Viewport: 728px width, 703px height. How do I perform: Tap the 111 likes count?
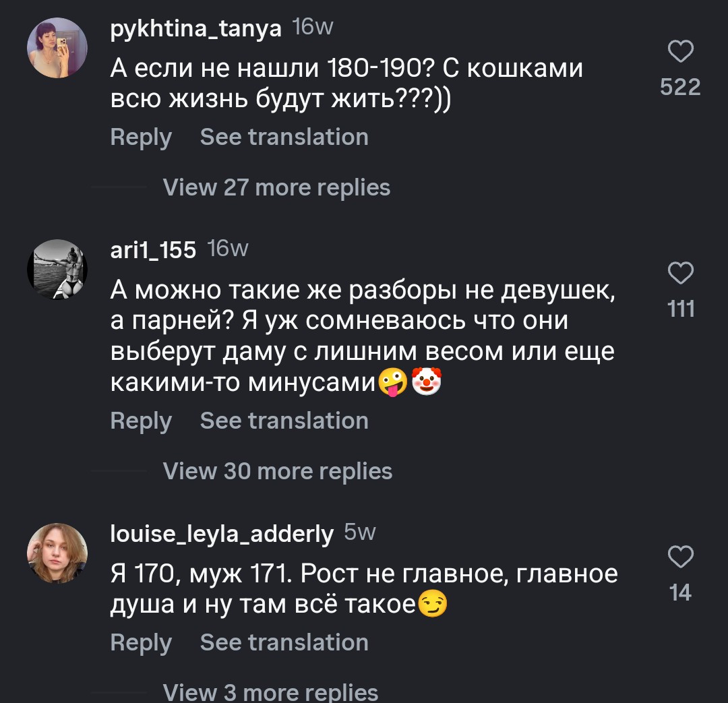click(x=680, y=309)
